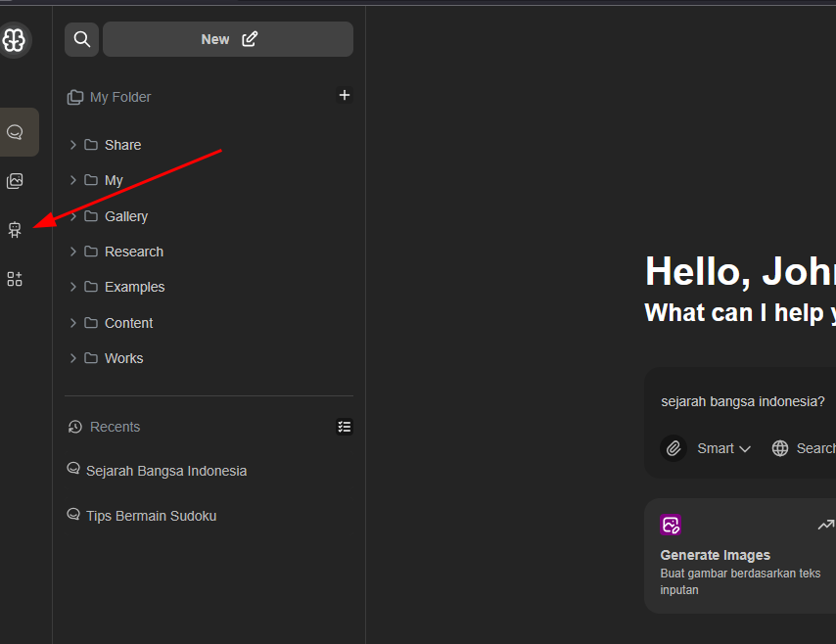Open Sejarah Bangsa Indonesia recent chat
Viewport: 836px width, 644px height.
166,471
